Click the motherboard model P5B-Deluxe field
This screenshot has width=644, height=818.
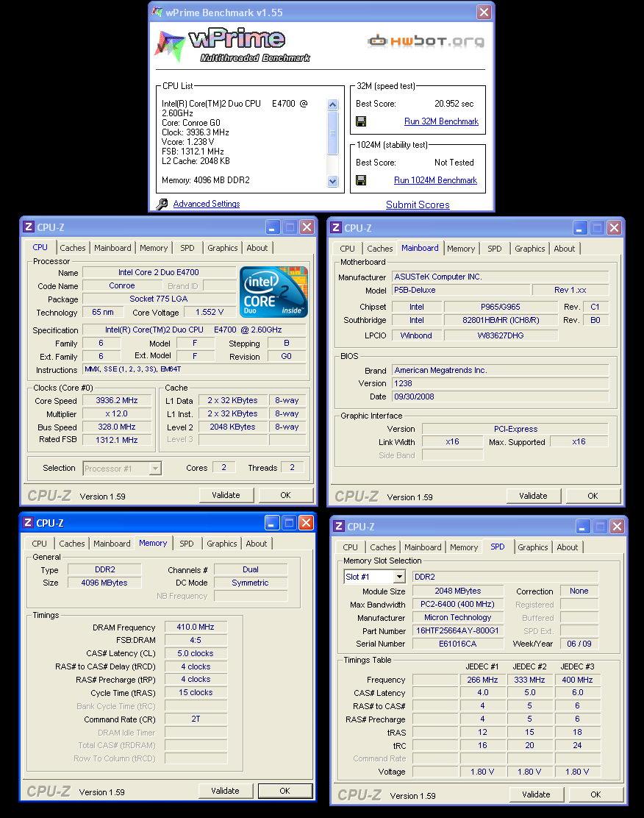460,290
